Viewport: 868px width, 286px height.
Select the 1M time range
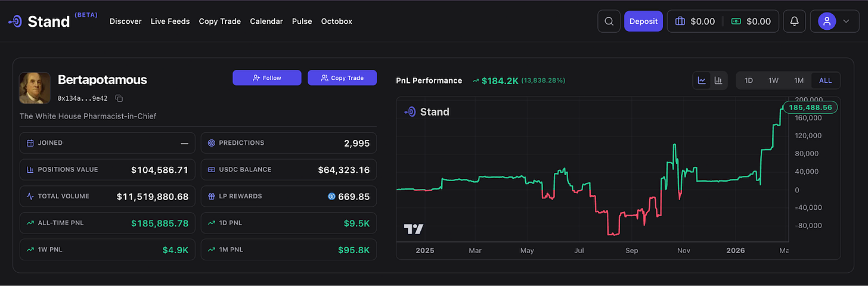(x=799, y=80)
